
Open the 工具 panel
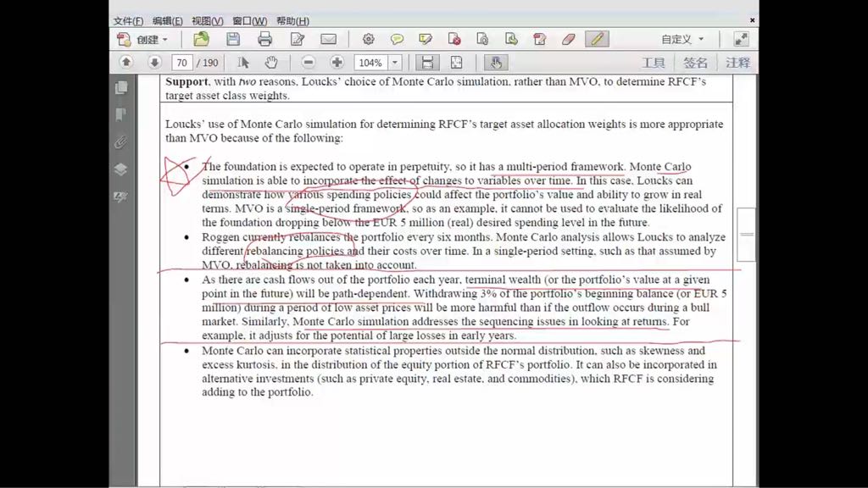[x=654, y=63]
